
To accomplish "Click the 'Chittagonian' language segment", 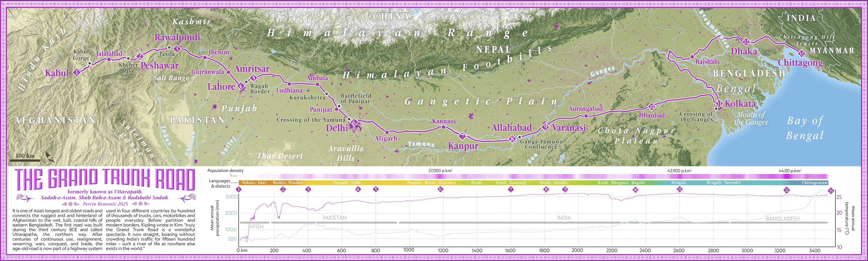I will point(814,183).
